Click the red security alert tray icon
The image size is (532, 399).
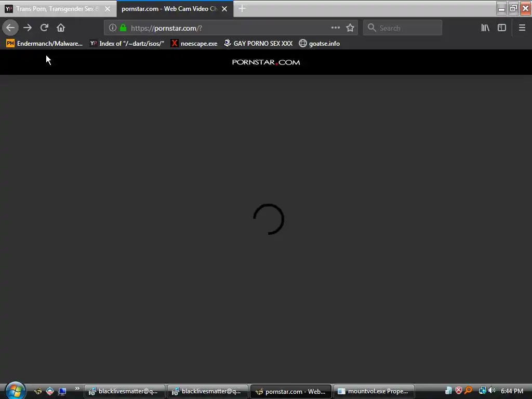coord(459,391)
